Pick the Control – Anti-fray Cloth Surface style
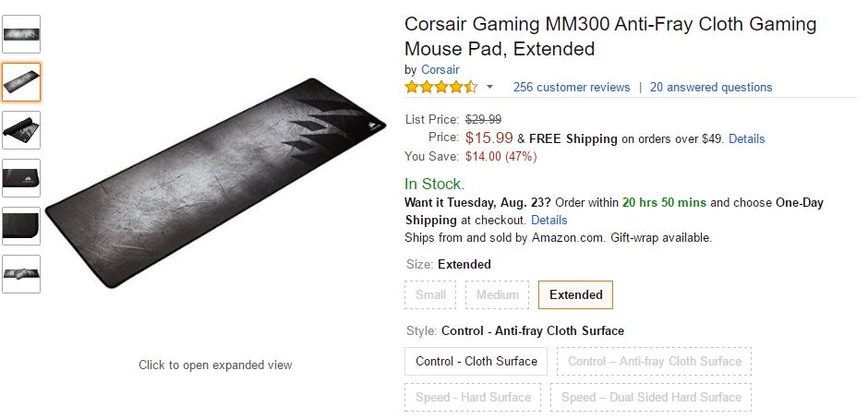 click(654, 361)
